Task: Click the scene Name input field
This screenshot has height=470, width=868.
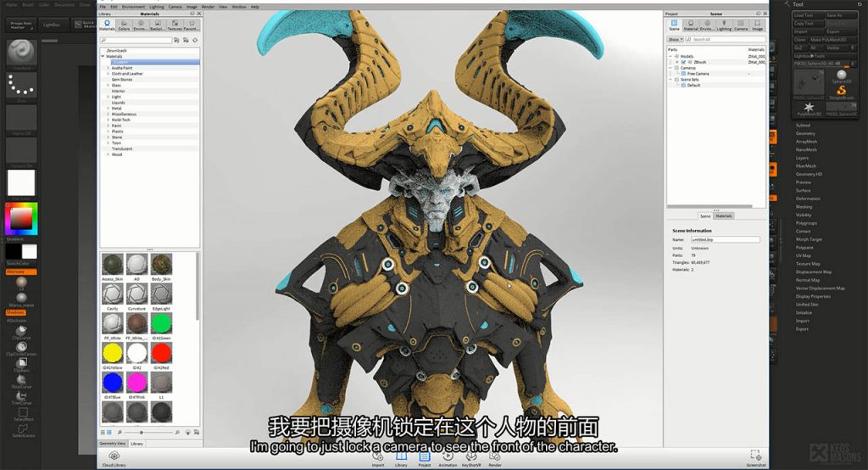Action: coord(726,239)
